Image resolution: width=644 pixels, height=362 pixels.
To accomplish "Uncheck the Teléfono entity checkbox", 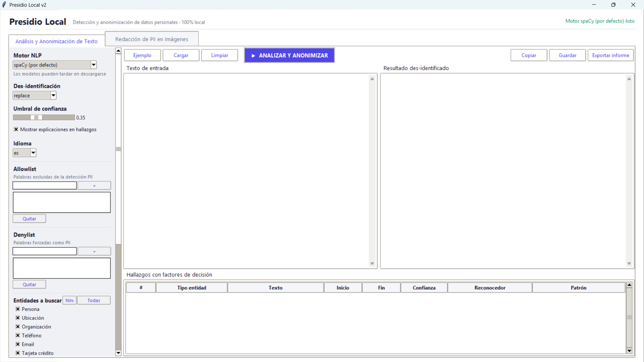I will coord(18,336).
